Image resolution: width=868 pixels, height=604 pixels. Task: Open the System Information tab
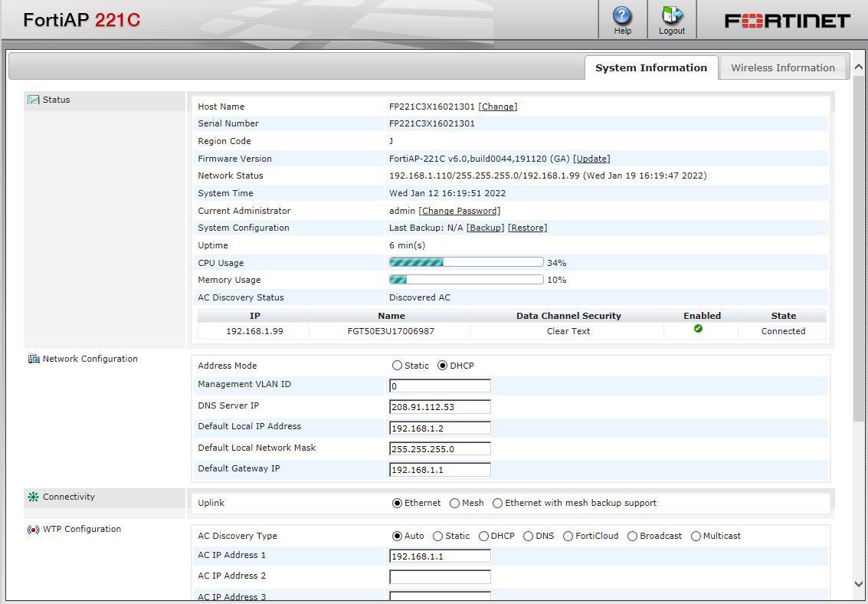pyautogui.click(x=650, y=67)
